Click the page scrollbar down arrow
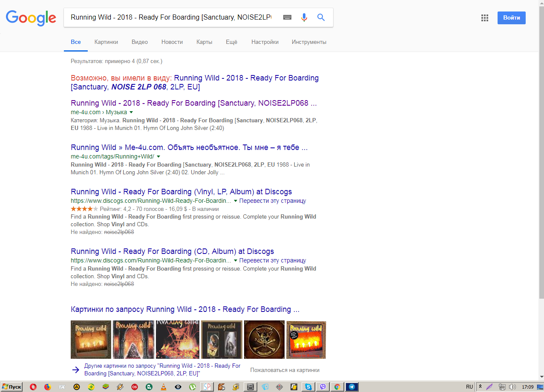Screen dimensions: 544x392 click(541, 377)
